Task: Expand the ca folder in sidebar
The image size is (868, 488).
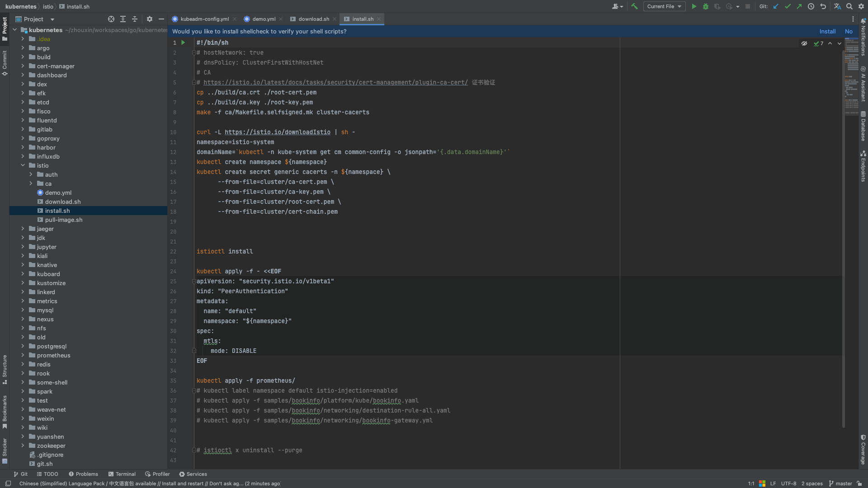Action: click(31, 183)
